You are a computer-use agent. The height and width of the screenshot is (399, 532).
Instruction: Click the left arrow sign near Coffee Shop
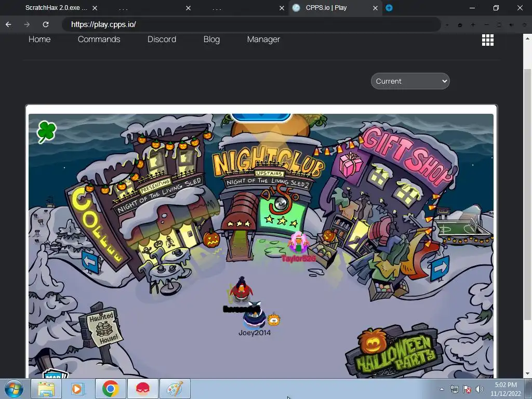pyautogui.click(x=90, y=262)
